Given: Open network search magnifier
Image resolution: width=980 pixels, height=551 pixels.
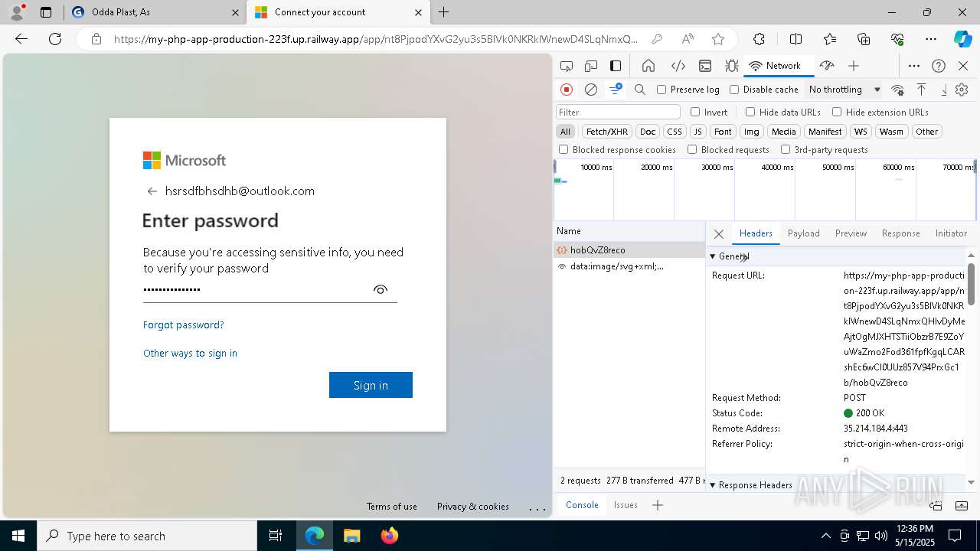Looking at the screenshot, I should tap(640, 90).
